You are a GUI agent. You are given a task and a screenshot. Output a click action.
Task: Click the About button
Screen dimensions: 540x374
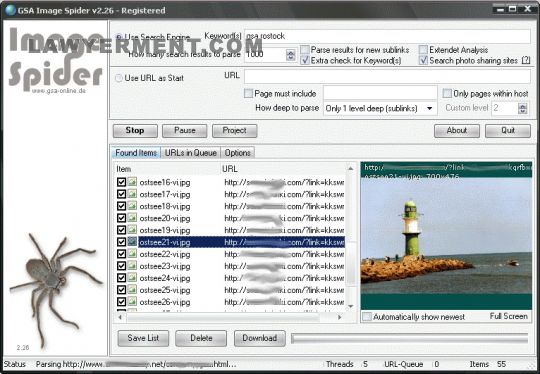(457, 131)
